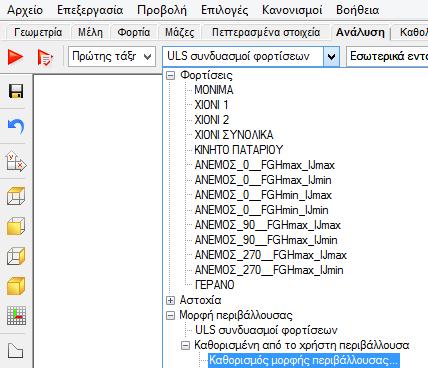Switch to the Μάζες tab
Viewport: 428px width, 368px height.
[179, 32]
